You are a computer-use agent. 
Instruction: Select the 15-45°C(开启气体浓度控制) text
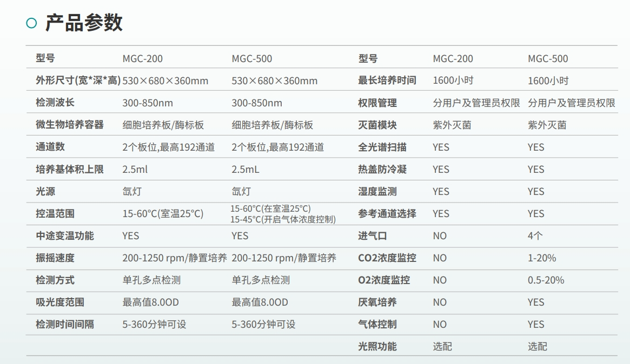click(x=283, y=219)
